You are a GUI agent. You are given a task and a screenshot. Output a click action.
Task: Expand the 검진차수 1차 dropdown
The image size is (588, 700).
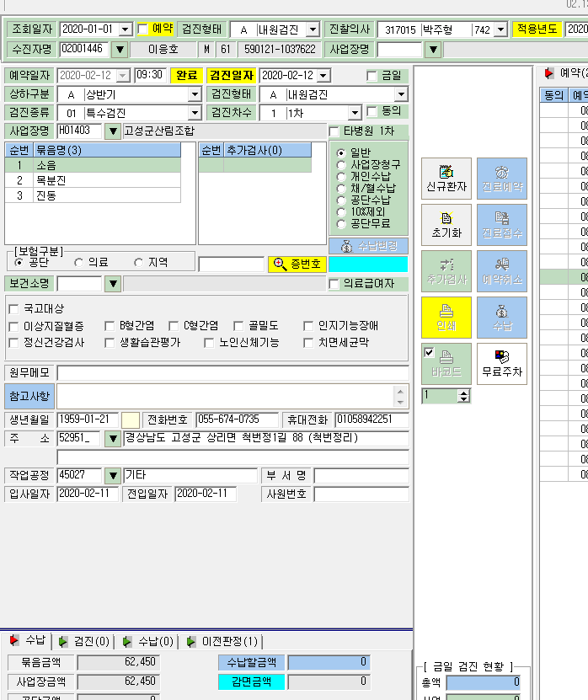(x=355, y=113)
